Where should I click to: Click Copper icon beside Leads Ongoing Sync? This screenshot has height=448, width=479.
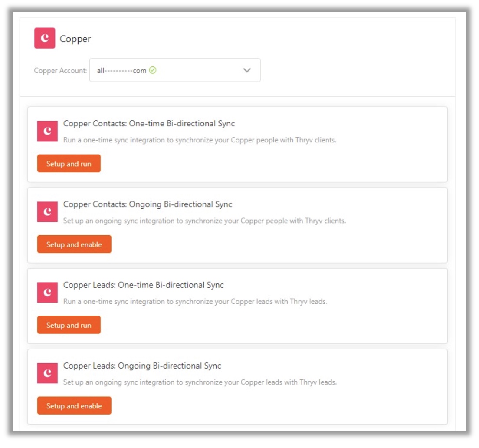click(x=47, y=373)
